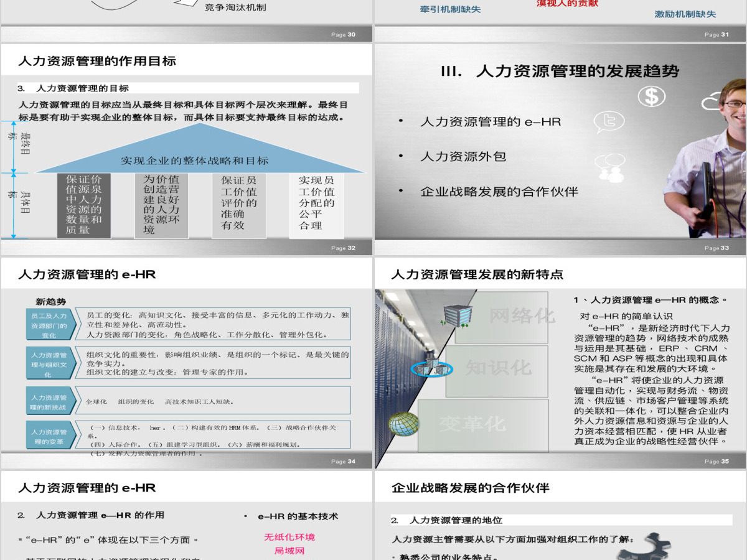
Task: Click the slide title '人力资源管理的作用目标'
Action: pyautogui.click(x=97, y=61)
